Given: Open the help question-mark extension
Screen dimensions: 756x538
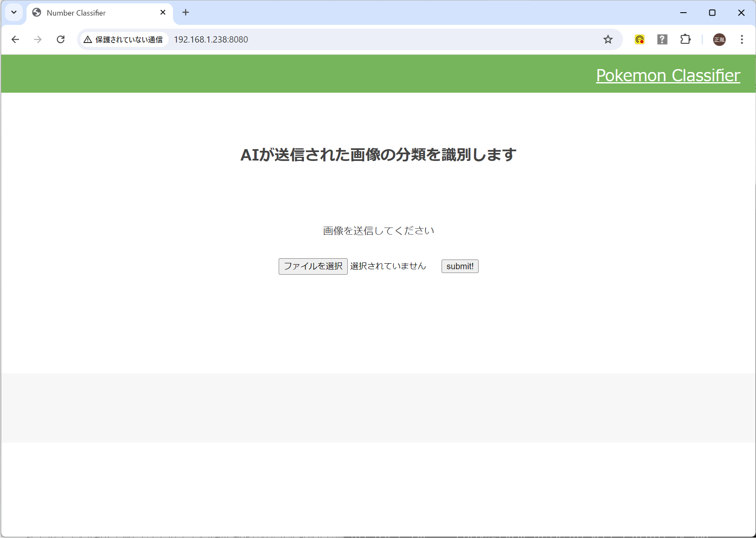Looking at the screenshot, I should click(x=662, y=39).
